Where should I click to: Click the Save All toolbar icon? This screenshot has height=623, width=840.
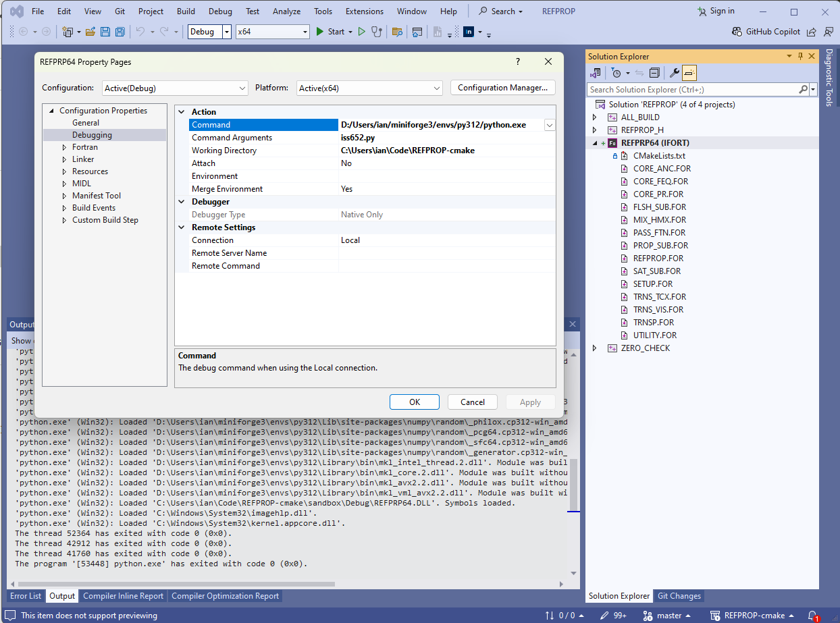(120, 32)
